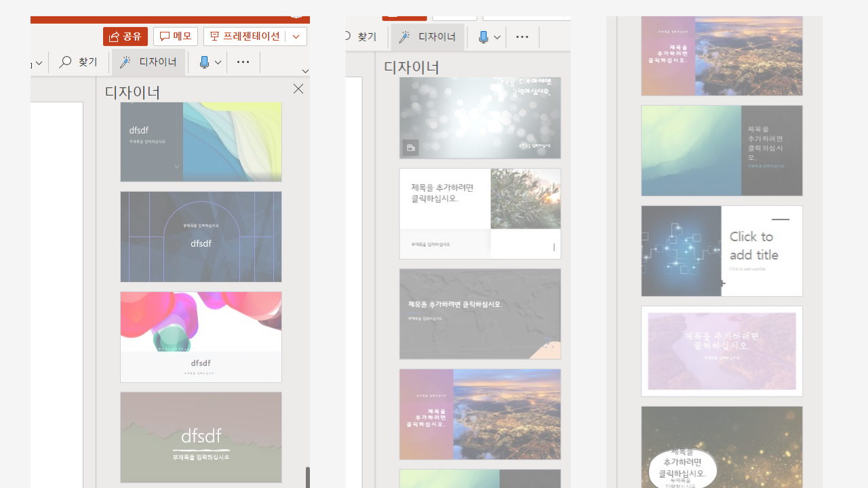This screenshot has width=868, height=488.
Task: Click the 공유 (Share) button
Action: [125, 37]
